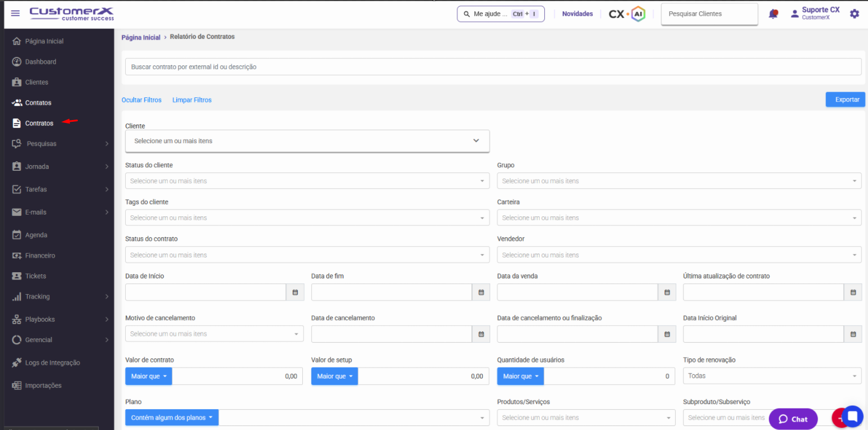The height and width of the screenshot is (430, 868).
Task: Open calendar icon for Data da venda
Action: click(667, 292)
